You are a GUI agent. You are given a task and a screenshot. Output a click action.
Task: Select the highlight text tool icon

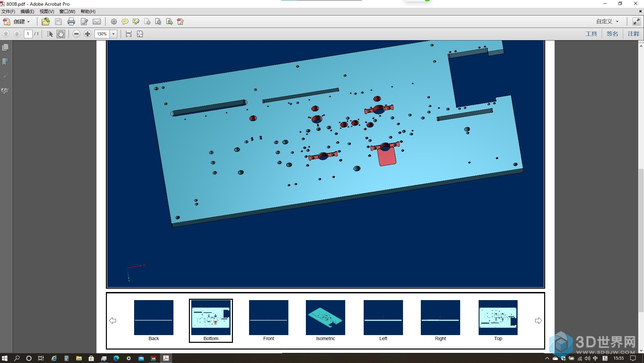(x=136, y=22)
